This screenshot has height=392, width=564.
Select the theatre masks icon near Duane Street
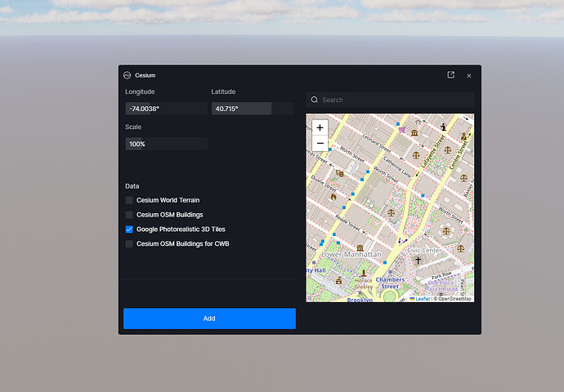(x=339, y=173)
